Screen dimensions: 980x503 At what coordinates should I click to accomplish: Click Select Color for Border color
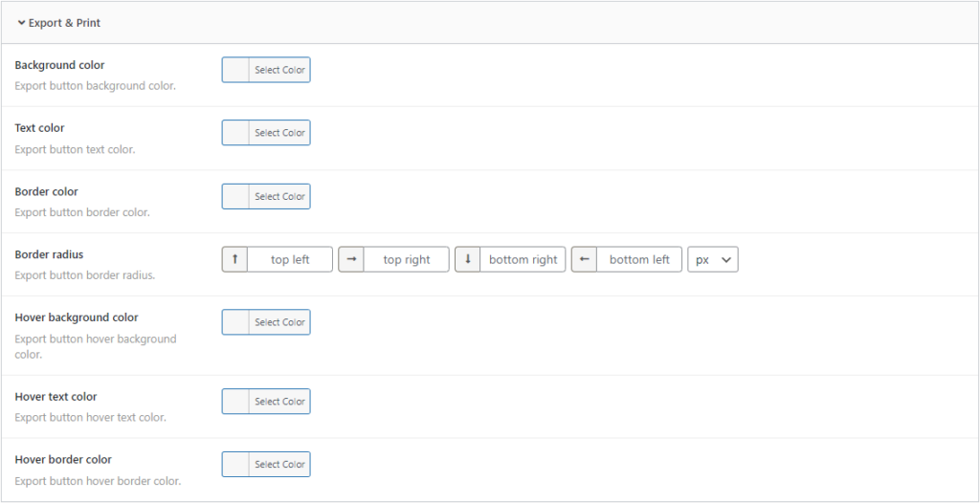(x=279, y=196)
